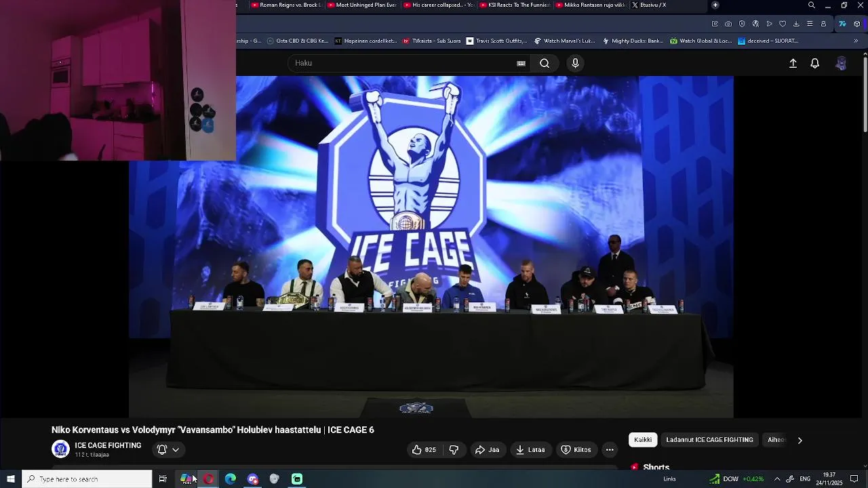Open Task View on taskbar
Viewport: 868px width, 488px height.
[163, 479]
